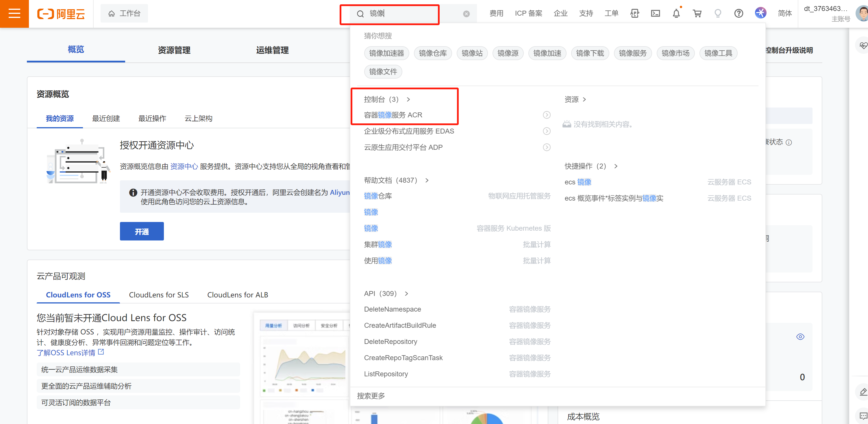Expand 控制台 (3) results
Image resolution: width=868 pixels, height=424 pixels.
pyautogui.click(x=387, y=99)
